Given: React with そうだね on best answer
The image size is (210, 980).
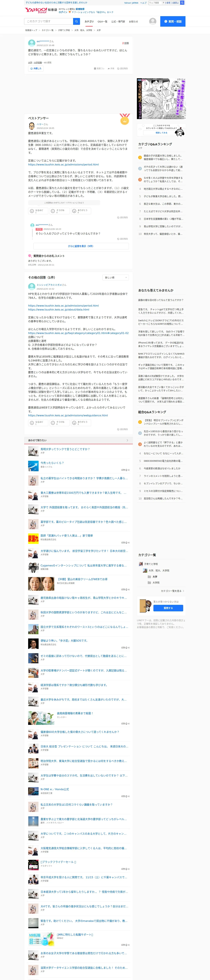Looking at the screenshot, I should [60, 211].
